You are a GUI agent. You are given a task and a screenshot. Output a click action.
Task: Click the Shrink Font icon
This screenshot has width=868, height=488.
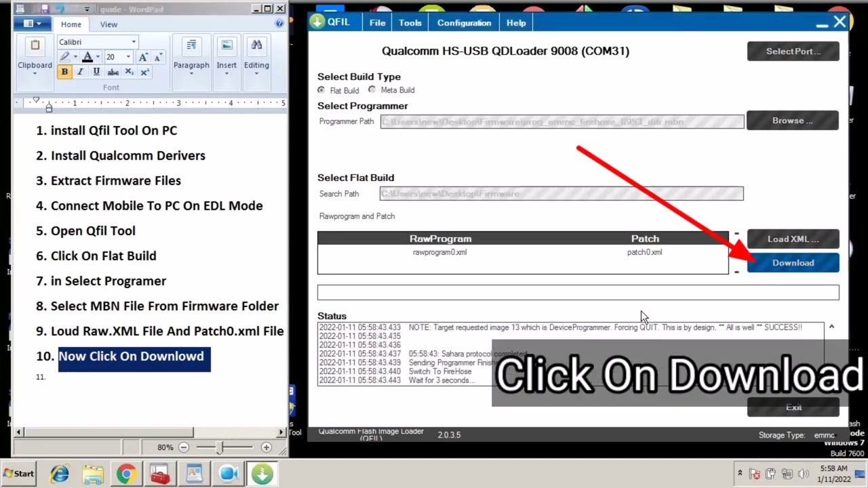click(x=158, y=57)
